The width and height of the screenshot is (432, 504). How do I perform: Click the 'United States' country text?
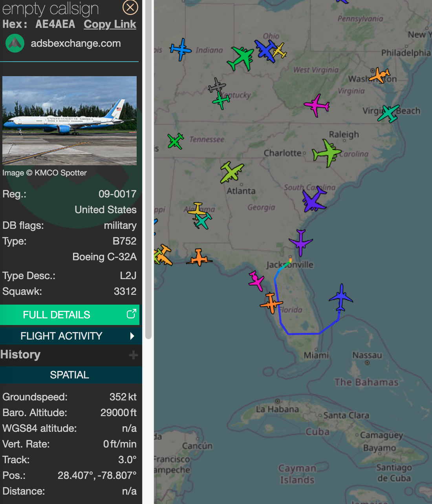pyautogui.click(x=106, y=210)
